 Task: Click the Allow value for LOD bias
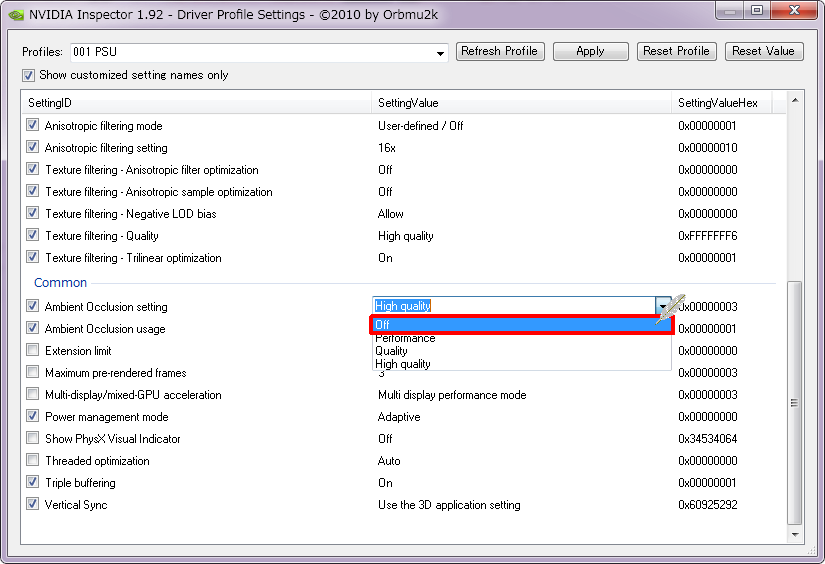coord(390,214)
